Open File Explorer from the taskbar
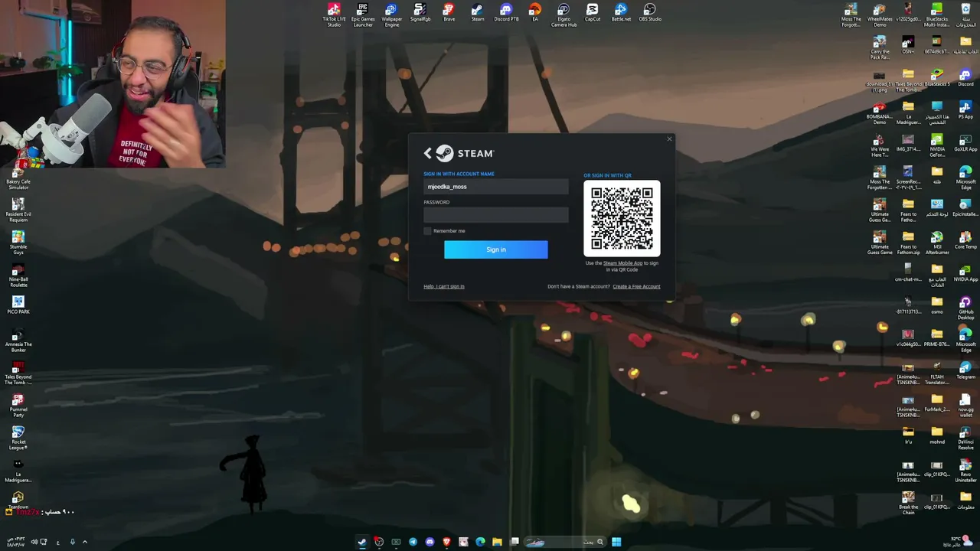Image resolution: width=980 pixels, height=551 pixels. pos(498,542)
